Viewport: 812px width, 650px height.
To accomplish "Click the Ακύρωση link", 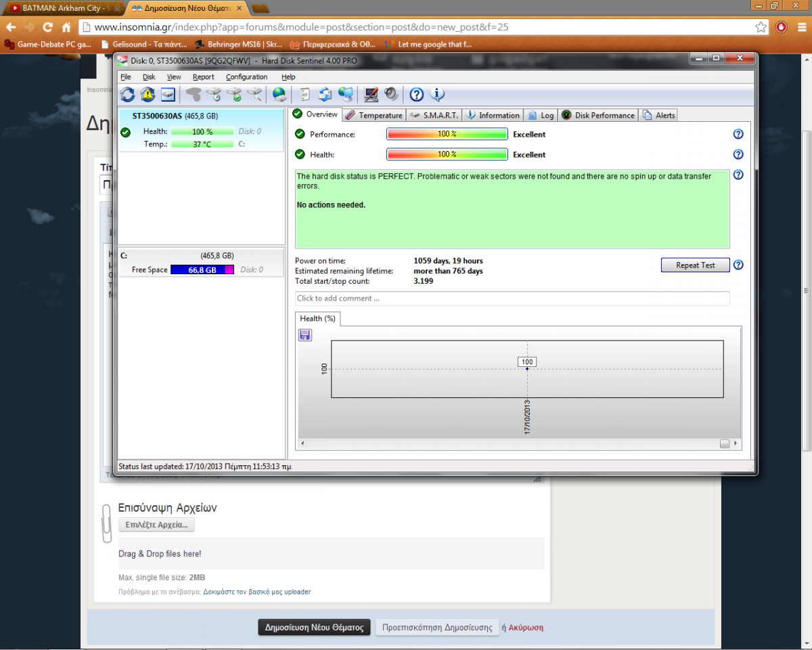I will pos(526,628).
